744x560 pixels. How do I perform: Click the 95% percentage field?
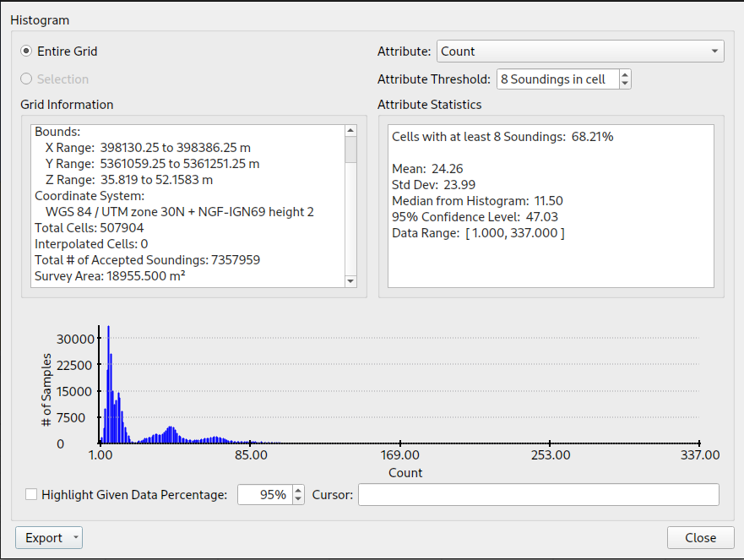pyautogui.click(x=264, y=494)
